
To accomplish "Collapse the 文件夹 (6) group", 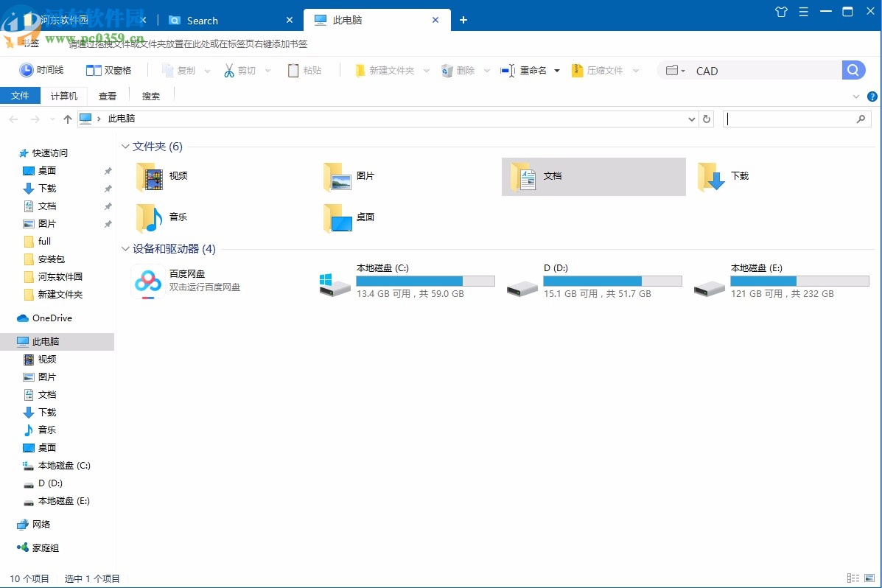I will click(125, 147).
